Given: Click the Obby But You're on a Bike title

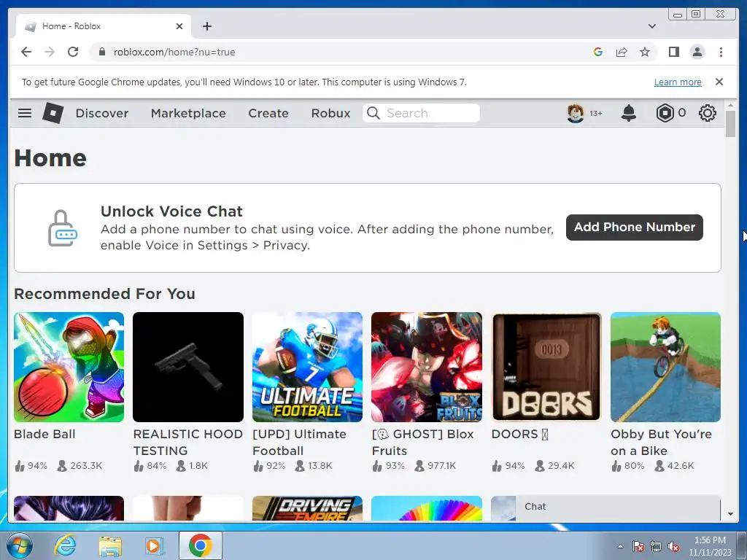Looking at the screenshot, I should [661, 442].
